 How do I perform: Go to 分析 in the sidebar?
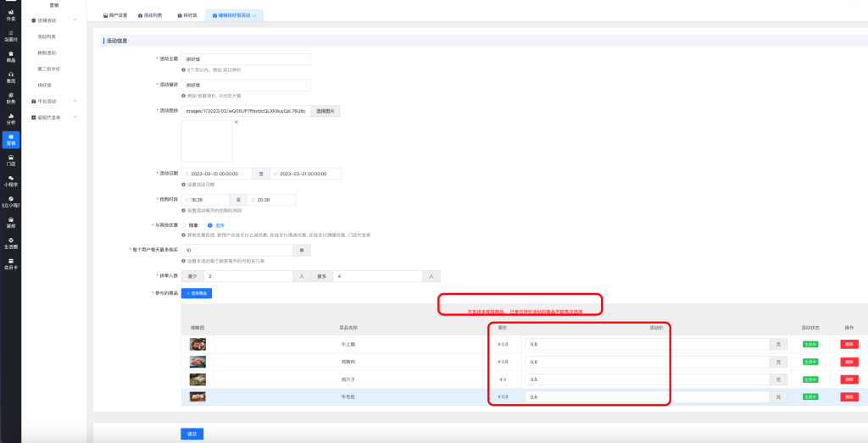(x=10, y=119)
